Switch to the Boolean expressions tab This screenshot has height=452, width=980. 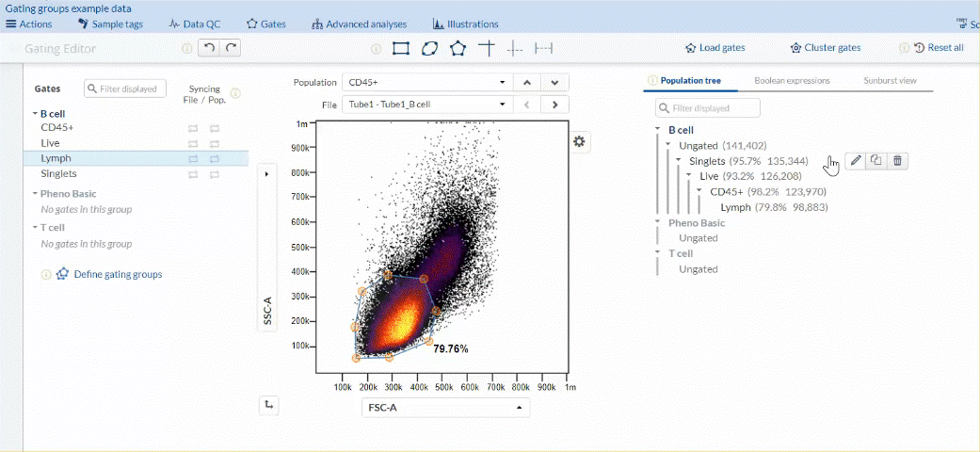coord(792,81)
